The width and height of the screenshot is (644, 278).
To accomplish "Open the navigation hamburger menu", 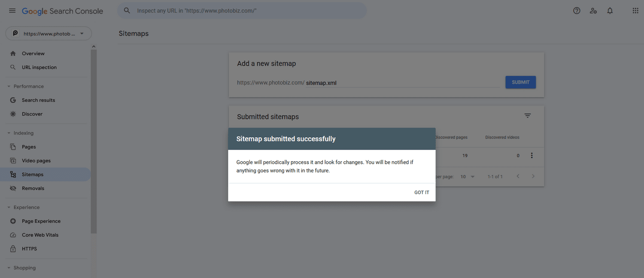I will [x=12, y=10].
